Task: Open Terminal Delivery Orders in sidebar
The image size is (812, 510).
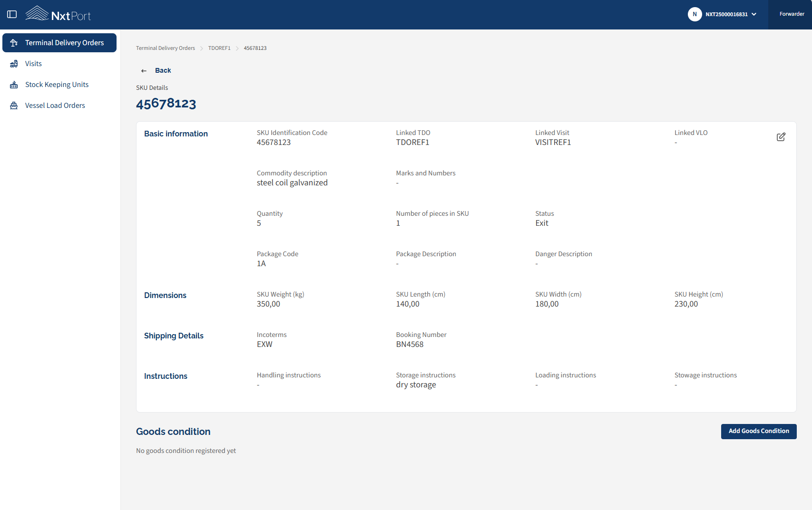Action: [x=59, y=43]
